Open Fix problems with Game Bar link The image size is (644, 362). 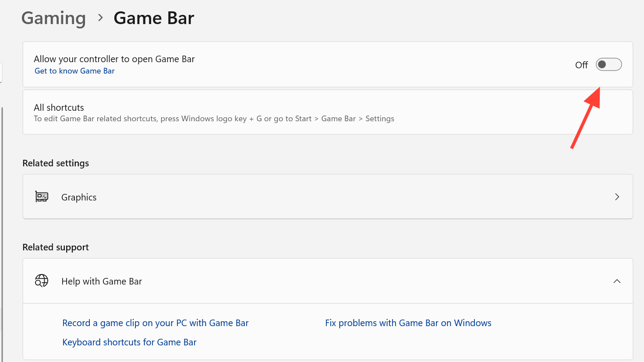tap(408, 323)
